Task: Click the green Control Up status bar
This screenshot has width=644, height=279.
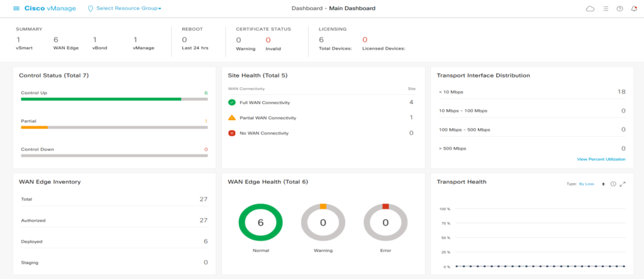Action: pos(101,99)
